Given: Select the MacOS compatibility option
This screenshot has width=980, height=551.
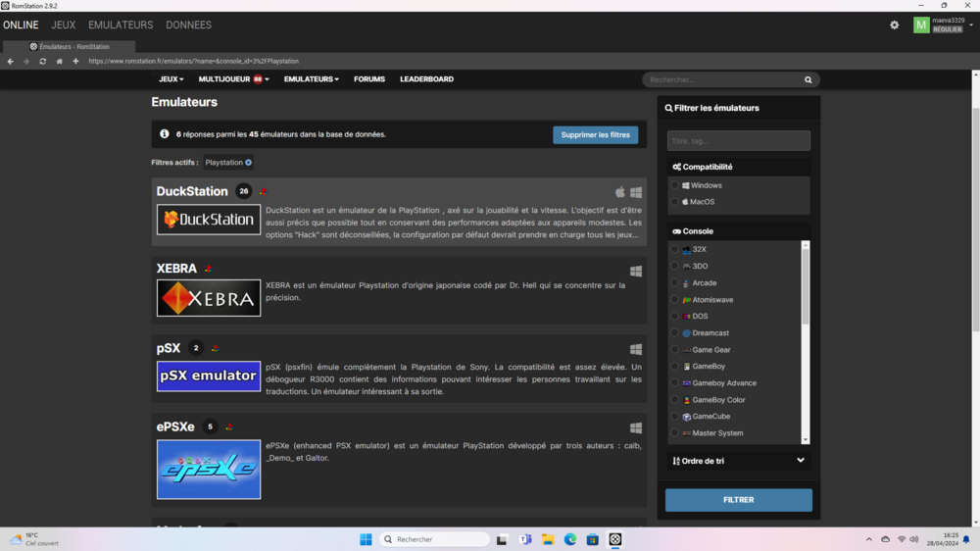Looking at the screenshot, I should point(674,202).
